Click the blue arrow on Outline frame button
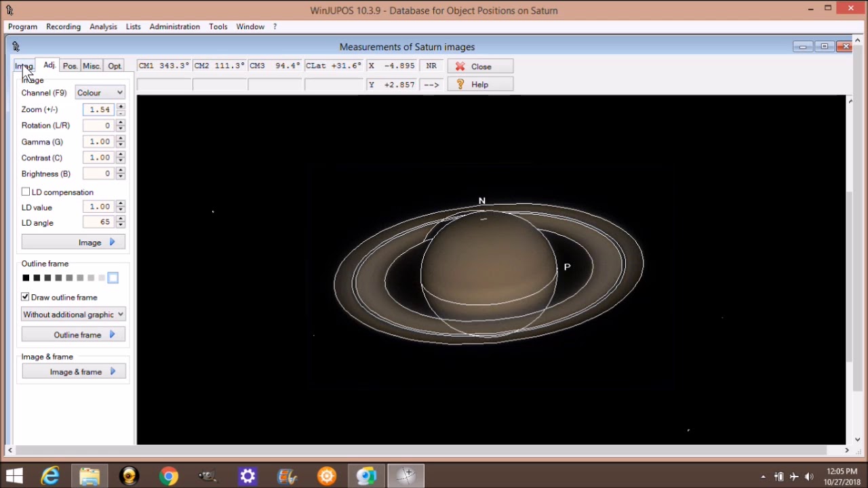 113,335
